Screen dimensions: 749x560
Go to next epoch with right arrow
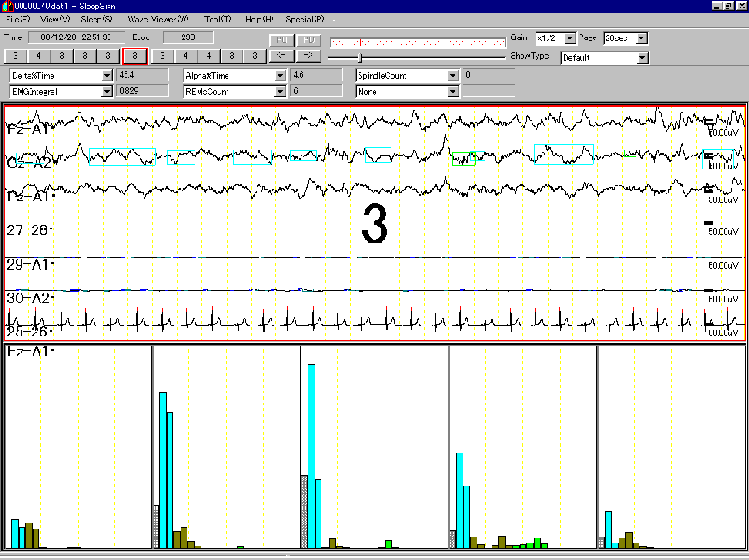[309, 55]
